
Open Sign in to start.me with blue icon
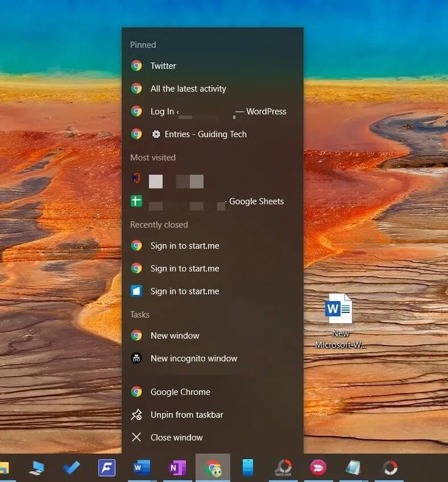click(x=213, y=291)
